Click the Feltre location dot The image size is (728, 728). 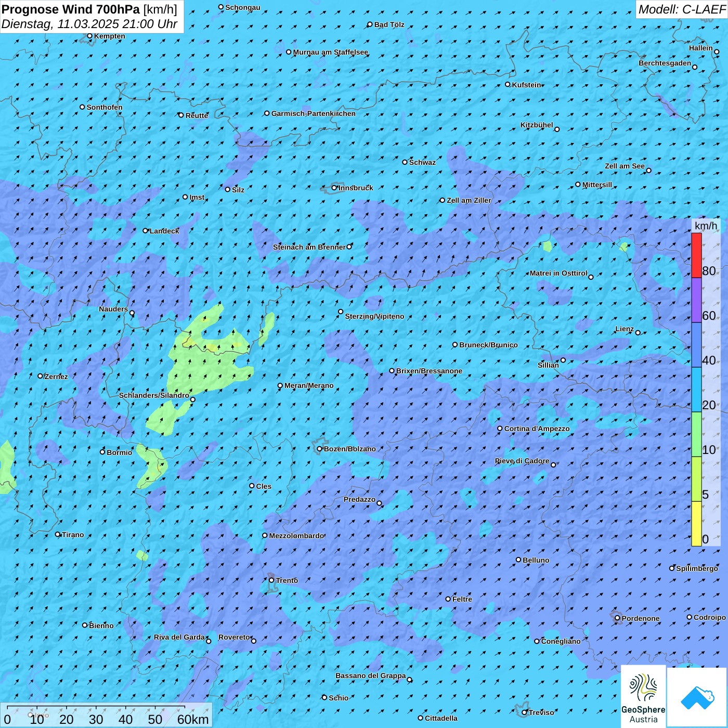coord(448,599)
